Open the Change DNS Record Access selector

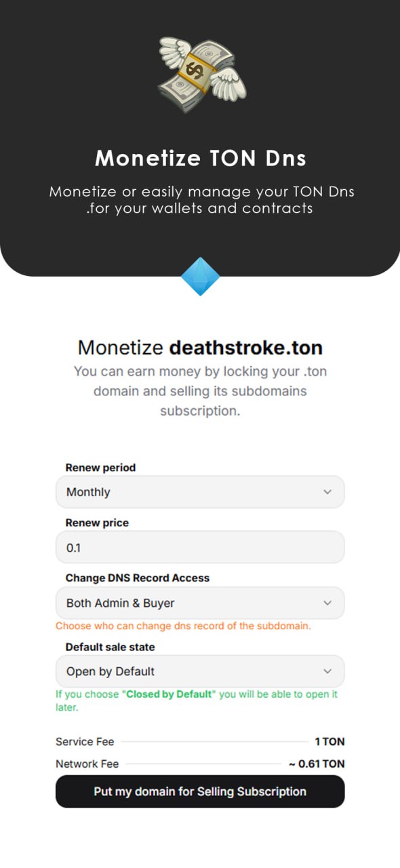[x=200, y=603]
